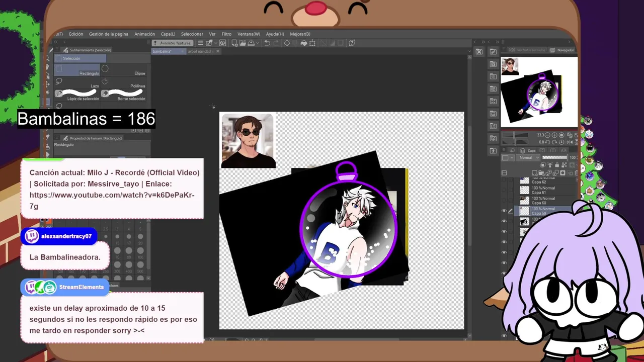The height and width of the screenshot is (362, 644).
Task: Open the blending mode Normal dropdown
Action: click(528, 158)
